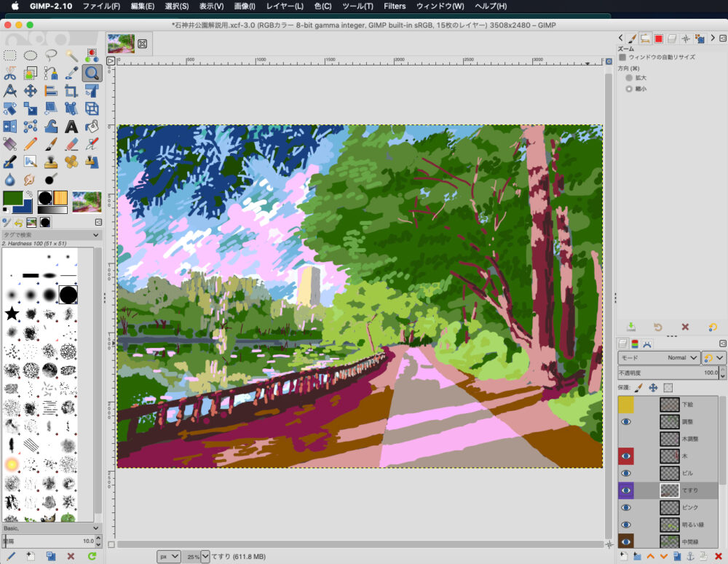Screen dimensions: 728x564
Task: Open the layer モード Normal dropdown
Action: click(658, 358)
